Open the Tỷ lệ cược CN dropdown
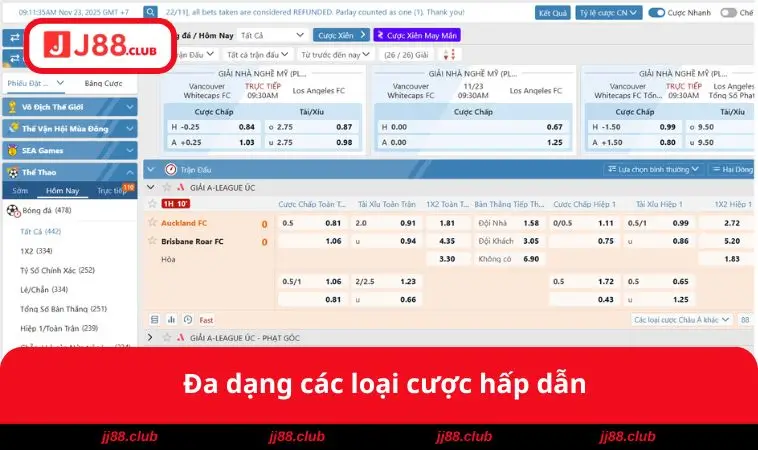 [x=609, y=13]
